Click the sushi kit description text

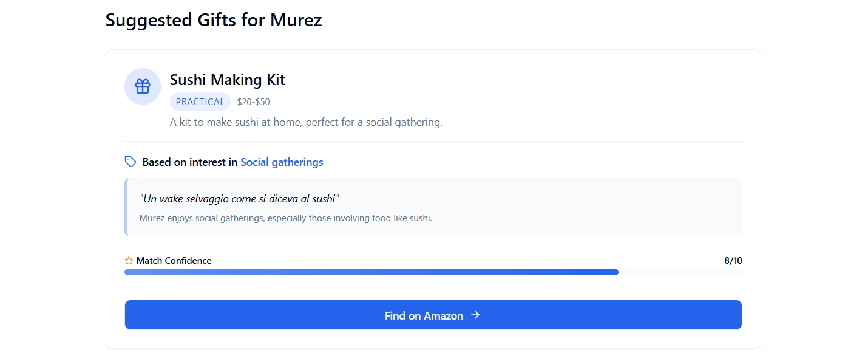(306, 122)
